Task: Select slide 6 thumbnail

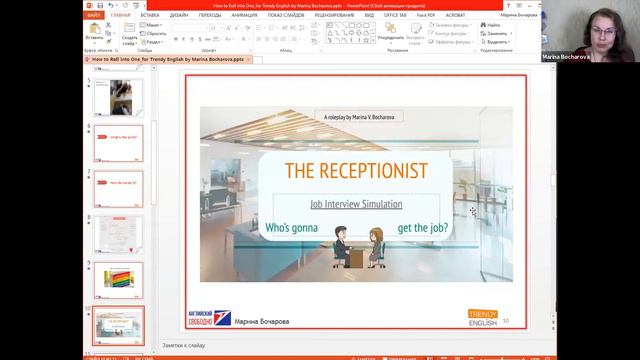Action: (x=118, y=143)
